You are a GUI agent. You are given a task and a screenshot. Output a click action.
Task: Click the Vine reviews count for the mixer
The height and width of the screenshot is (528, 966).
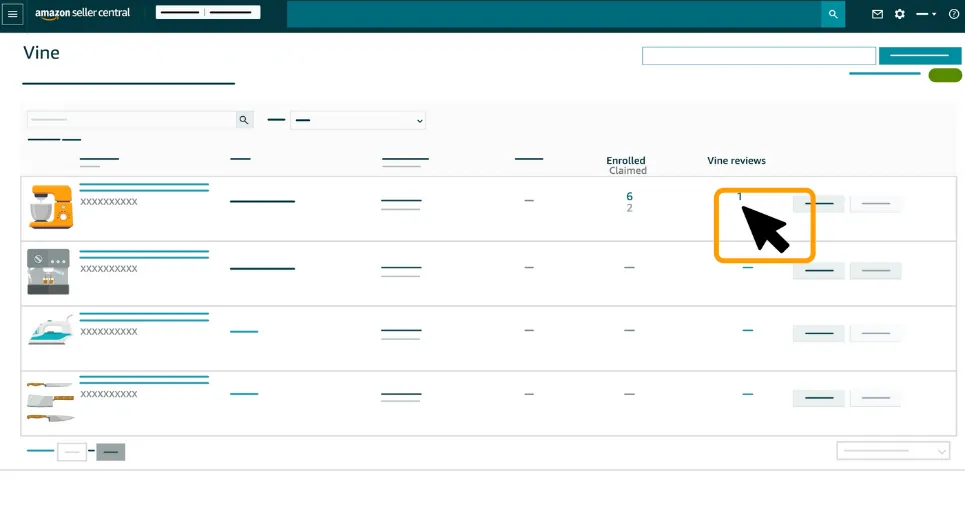tap(740, 197)
